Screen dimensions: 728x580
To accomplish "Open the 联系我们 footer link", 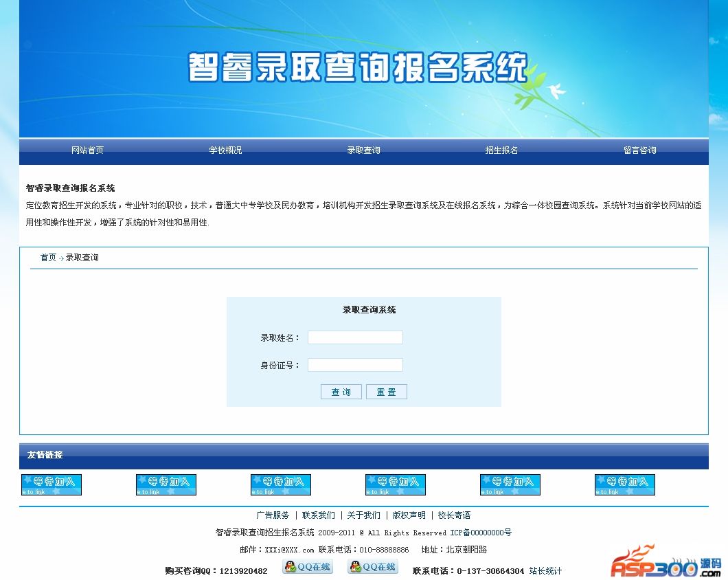I will (319, 515).
